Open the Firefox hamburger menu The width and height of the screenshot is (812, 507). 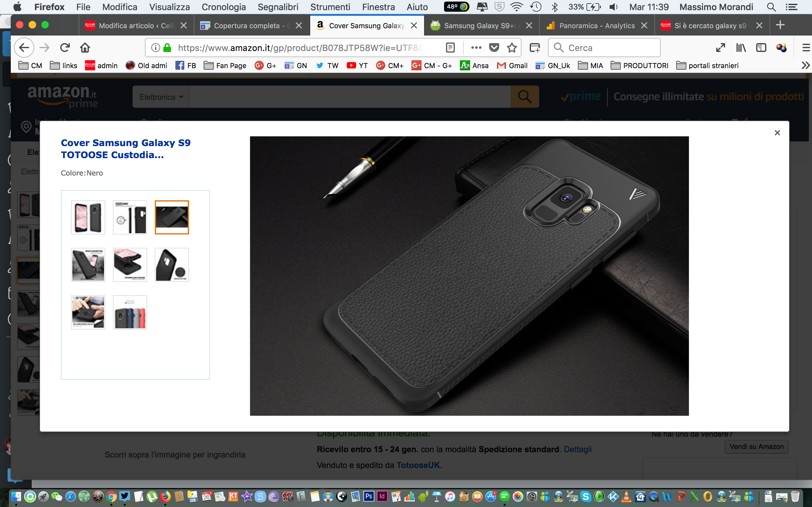[x=806, y=48]
